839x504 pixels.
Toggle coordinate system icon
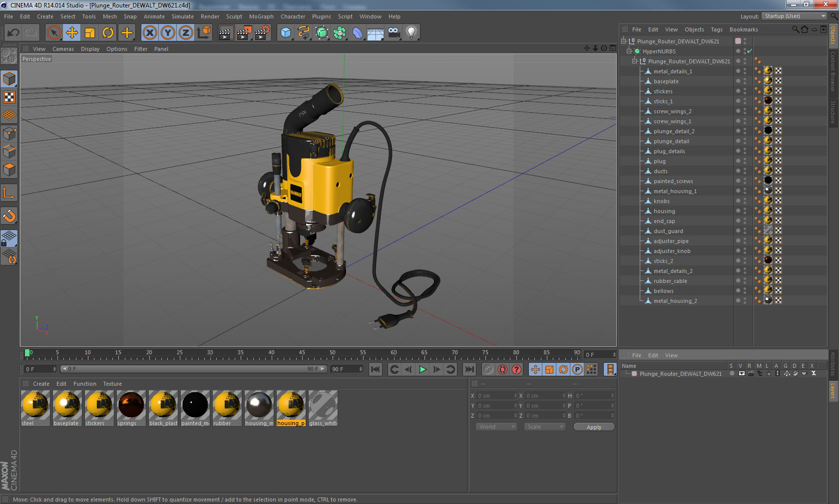click(204, 33)
